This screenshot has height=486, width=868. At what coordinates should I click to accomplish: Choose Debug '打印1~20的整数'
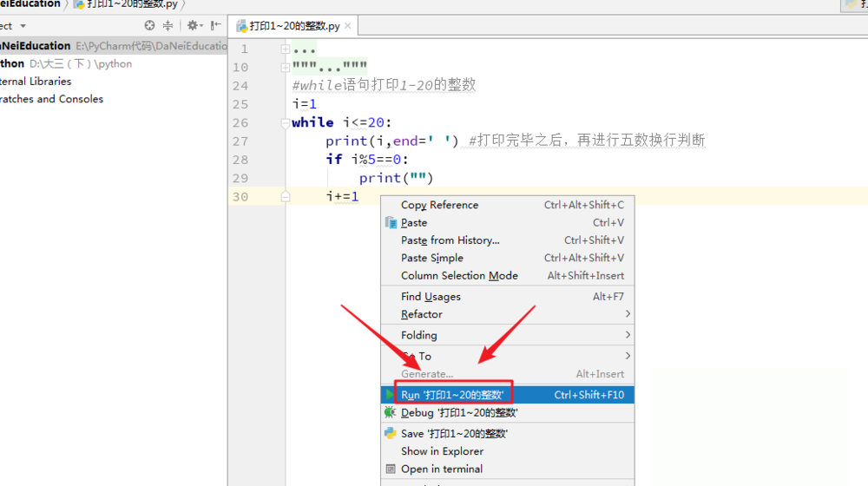[x=508, y=413]
